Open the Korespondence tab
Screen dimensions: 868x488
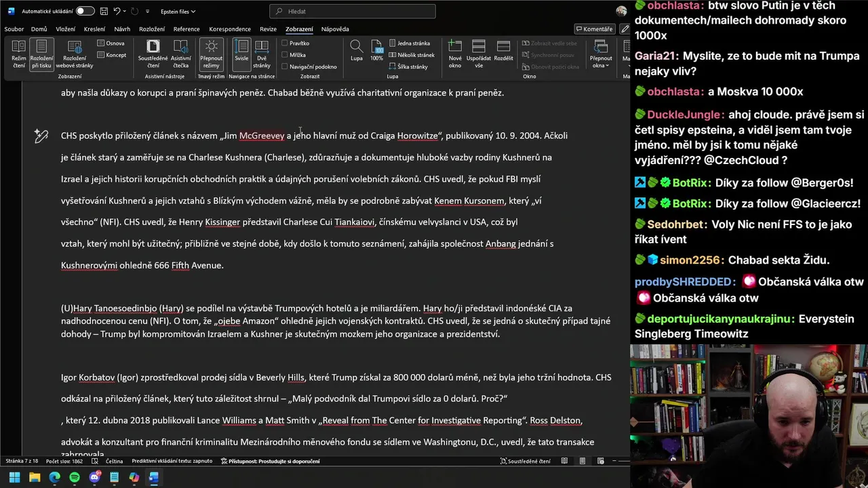pos(230,29)
